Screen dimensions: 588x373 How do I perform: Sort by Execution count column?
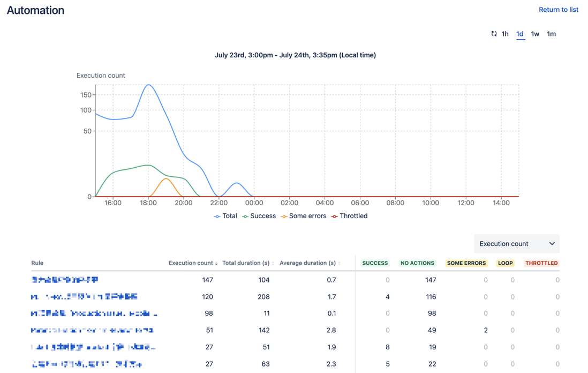[193, 263]
